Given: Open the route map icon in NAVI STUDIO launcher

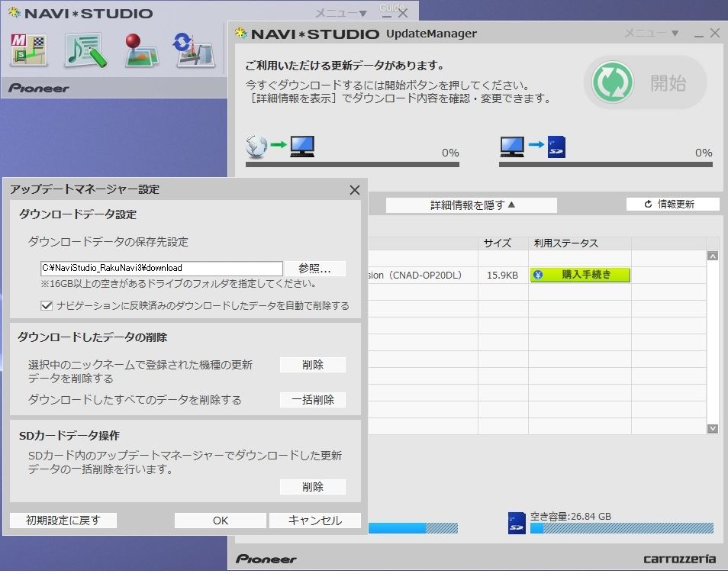Looking at the screenshot, I should click(x=28, y=50).
